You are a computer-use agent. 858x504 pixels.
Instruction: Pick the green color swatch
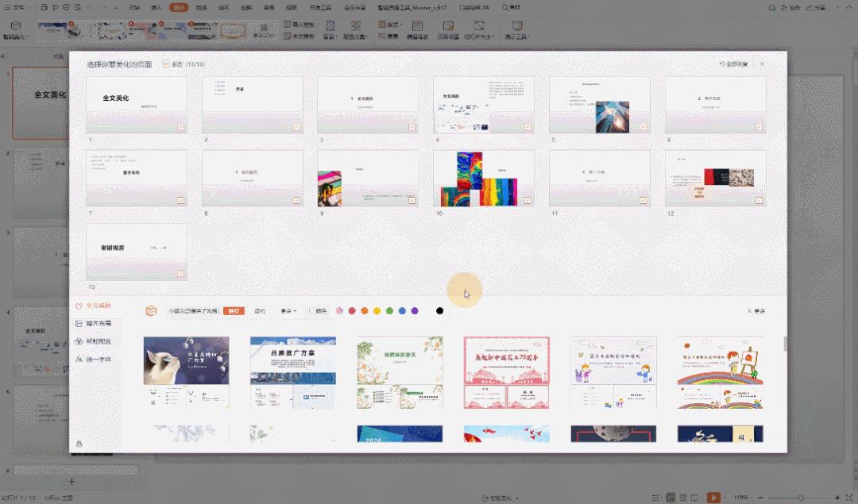(389, 311)
